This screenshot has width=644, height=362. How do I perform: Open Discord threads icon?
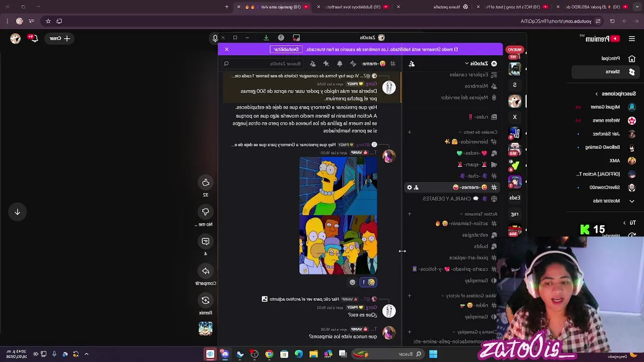[353, 64]
